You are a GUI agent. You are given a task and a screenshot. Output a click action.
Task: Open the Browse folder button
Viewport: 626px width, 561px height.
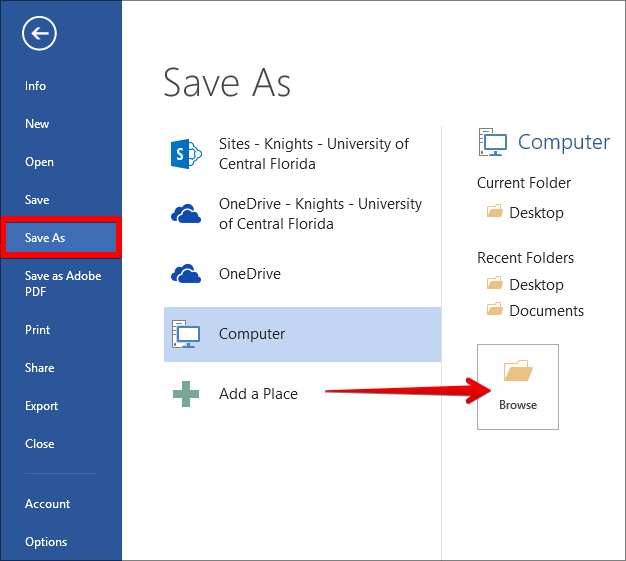click(517, 386)
